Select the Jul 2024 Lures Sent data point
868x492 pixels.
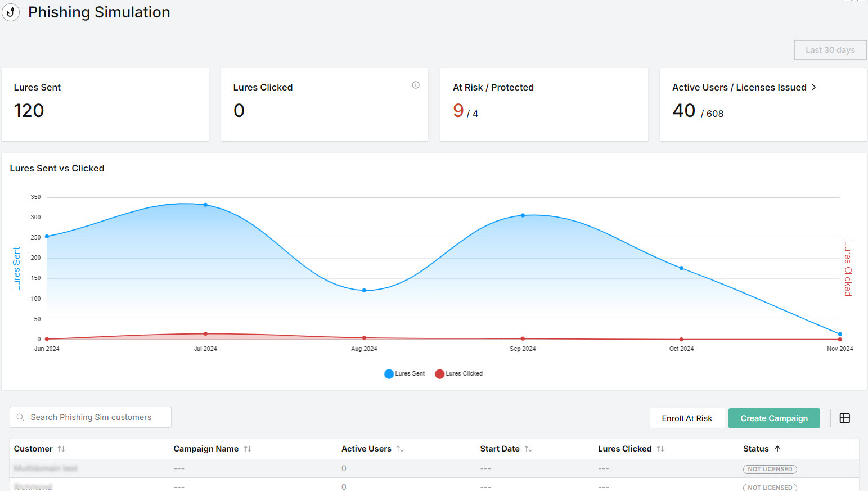[205, 205]
